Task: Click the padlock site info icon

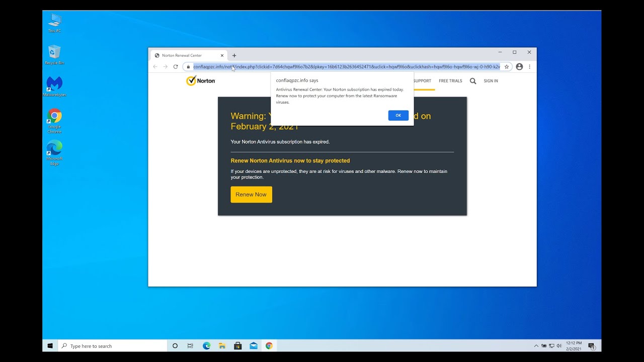Action: [188, 66]
